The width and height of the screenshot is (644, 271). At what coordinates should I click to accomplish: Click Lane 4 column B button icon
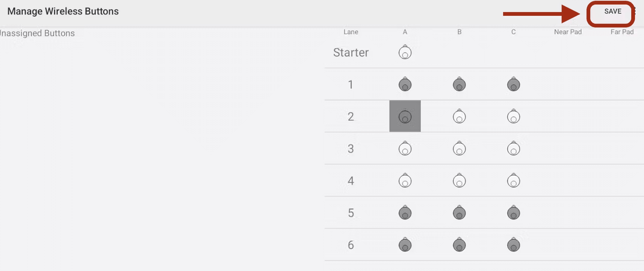pyautogui.click(x=459, y=181)
